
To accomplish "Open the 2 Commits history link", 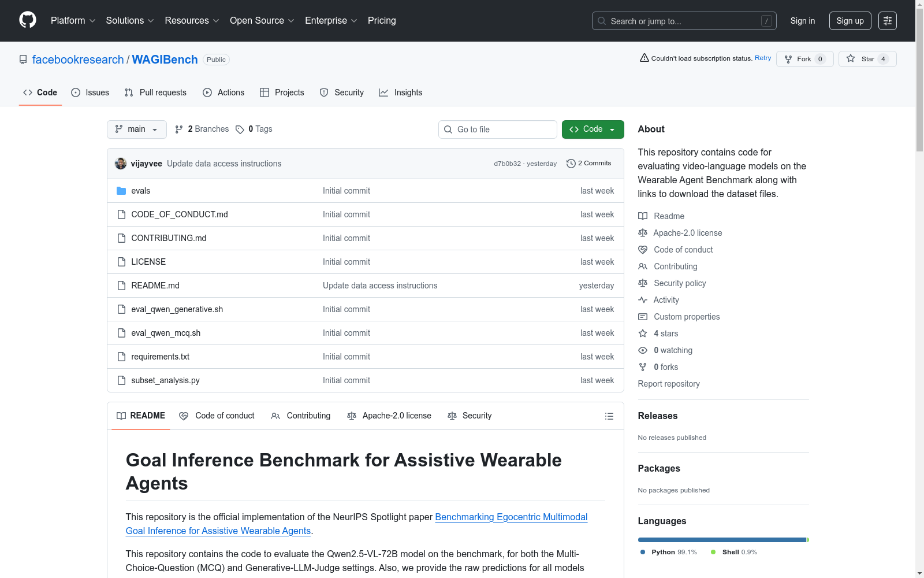I will coord(589,164).
